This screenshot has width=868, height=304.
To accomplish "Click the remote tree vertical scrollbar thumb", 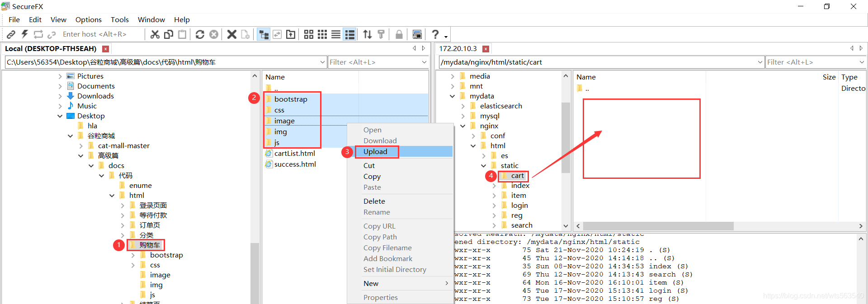I will click(566, 138).
